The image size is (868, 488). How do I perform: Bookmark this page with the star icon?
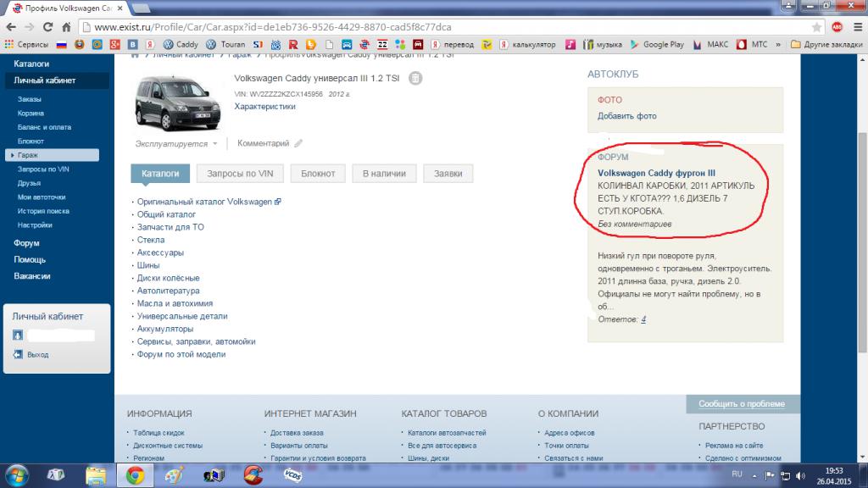pyautogui.click(x=816, y=27)
